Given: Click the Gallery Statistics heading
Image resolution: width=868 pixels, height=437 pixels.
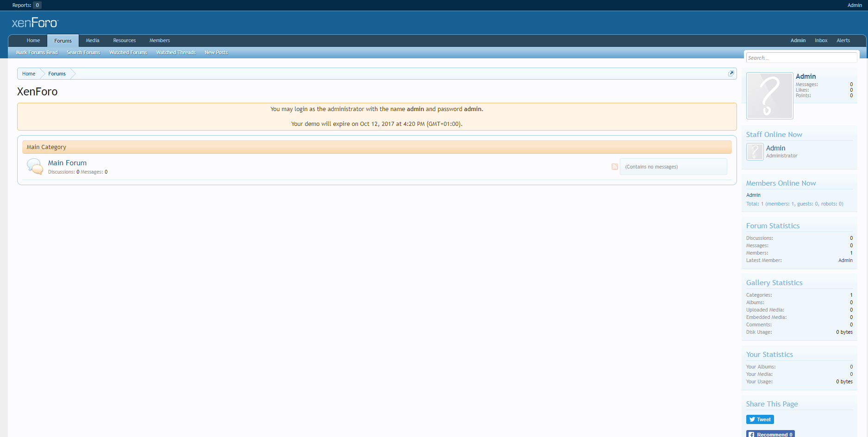Looking at the screenshot, I should [774, 283].
